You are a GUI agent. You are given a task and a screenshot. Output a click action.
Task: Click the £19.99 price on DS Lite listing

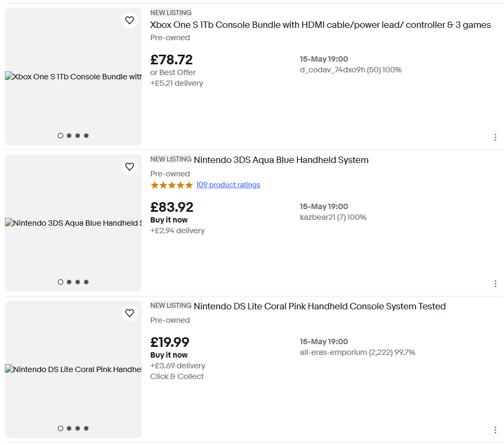[x=170, y=343]
